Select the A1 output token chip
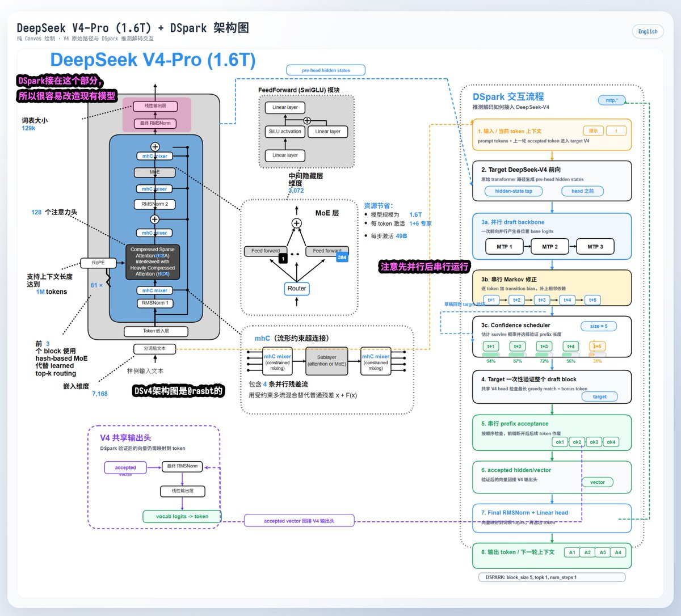Image resolution: width=681 pixels, height=616 pixels. 572,552
